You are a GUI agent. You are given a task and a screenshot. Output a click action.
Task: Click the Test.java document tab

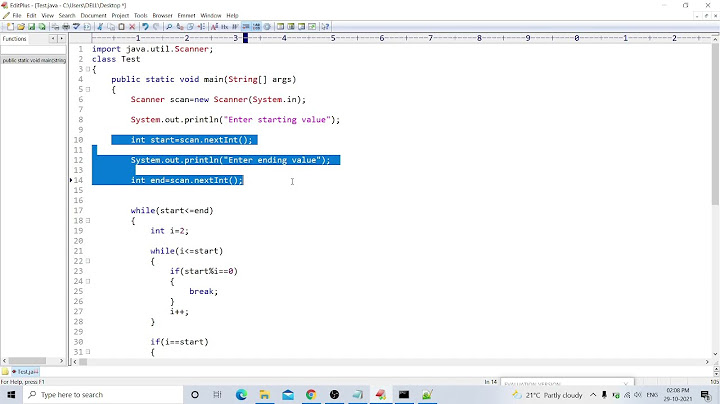25,372
